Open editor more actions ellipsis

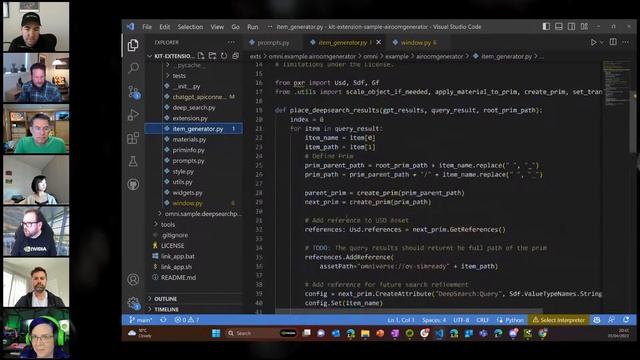625,42
